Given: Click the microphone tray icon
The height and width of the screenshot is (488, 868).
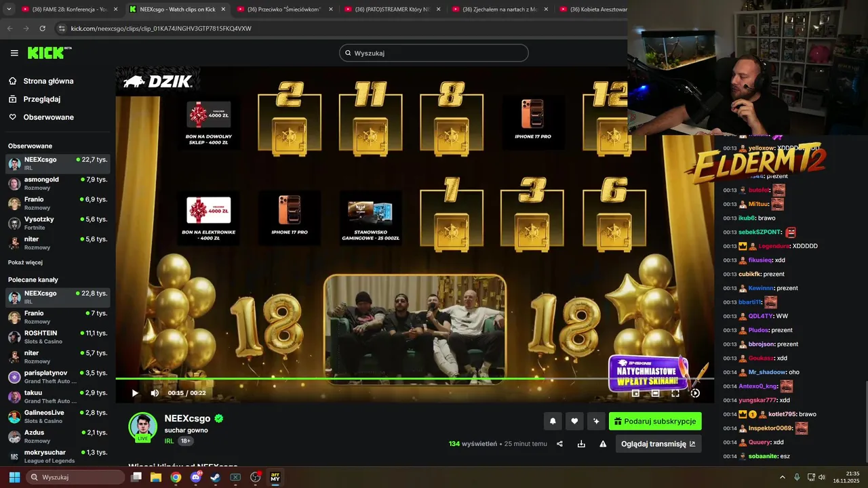Looking at the screenshot, I should click(x=797, y=477).
